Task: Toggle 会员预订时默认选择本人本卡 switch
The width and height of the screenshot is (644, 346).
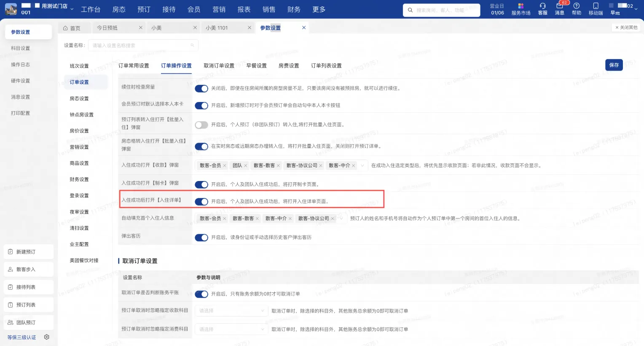Action: [201, 105]
